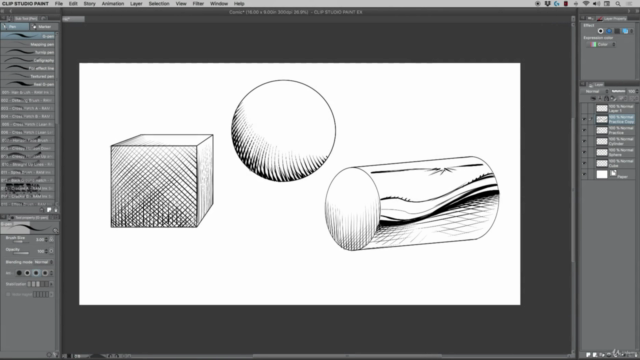Click the volume icon in menu bar
This screenshot has height=360, width=640.
click(x=596, y=4)
